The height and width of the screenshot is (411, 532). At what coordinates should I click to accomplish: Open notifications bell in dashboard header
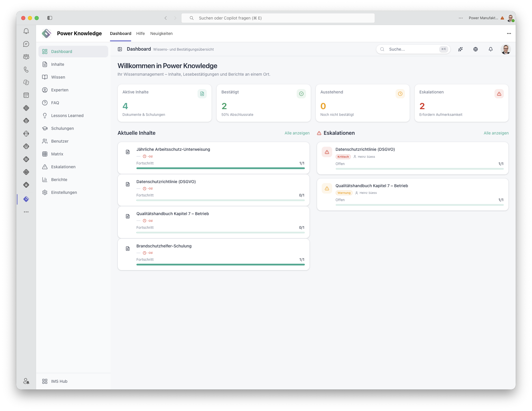click(491, 49)
